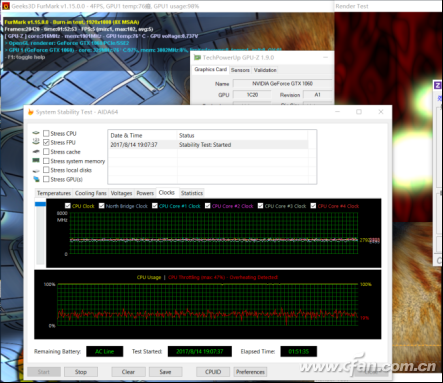This screenshot has width=443, height=383.
Task: Click the Test Started timestamp display
Action: 200,351
